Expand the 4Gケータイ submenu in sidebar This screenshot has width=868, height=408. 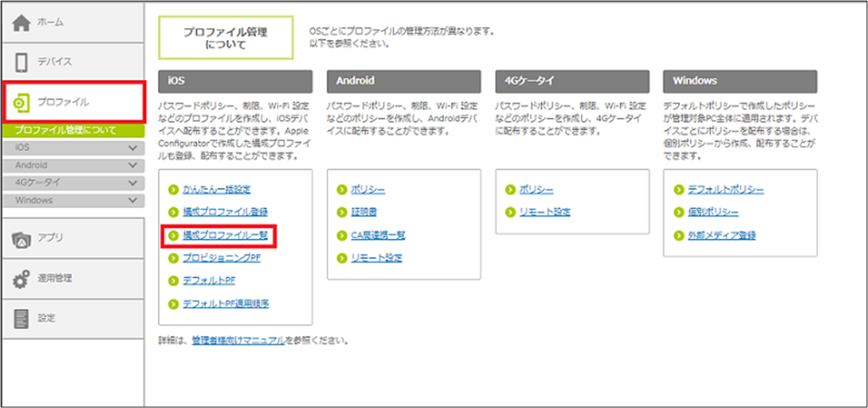(133, 183)
